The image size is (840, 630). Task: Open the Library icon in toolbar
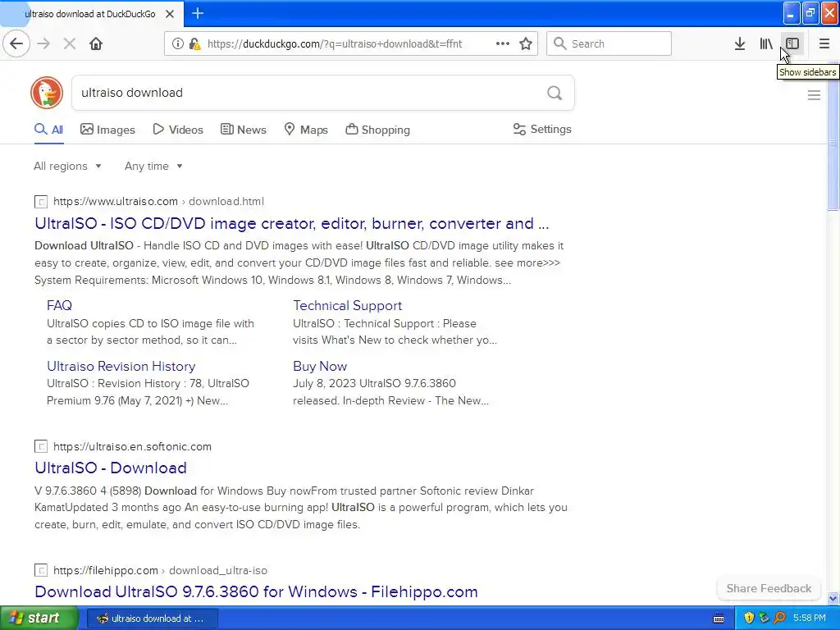click(x=766, y=44)
